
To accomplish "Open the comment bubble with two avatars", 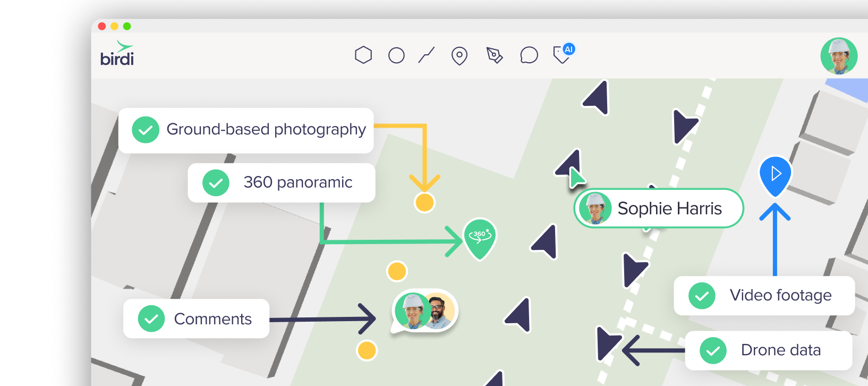I will 424,312.
